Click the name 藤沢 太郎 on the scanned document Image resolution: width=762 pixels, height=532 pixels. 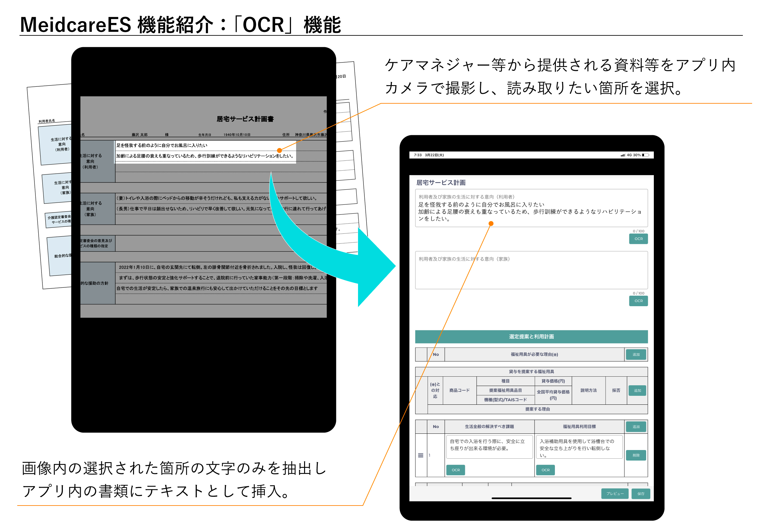pos(139,135)
